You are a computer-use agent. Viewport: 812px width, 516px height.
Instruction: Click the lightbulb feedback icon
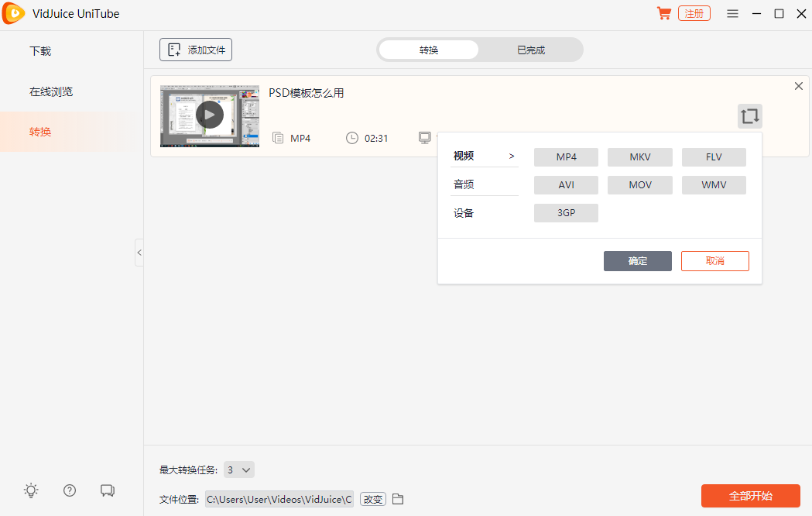(x=30, y=490)
